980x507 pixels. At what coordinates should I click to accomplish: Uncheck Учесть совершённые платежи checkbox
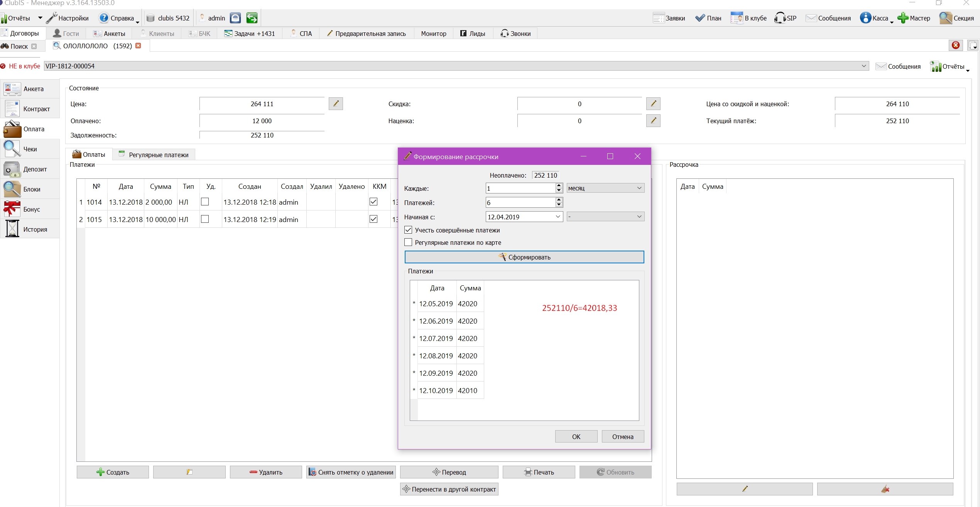(408, 230)
